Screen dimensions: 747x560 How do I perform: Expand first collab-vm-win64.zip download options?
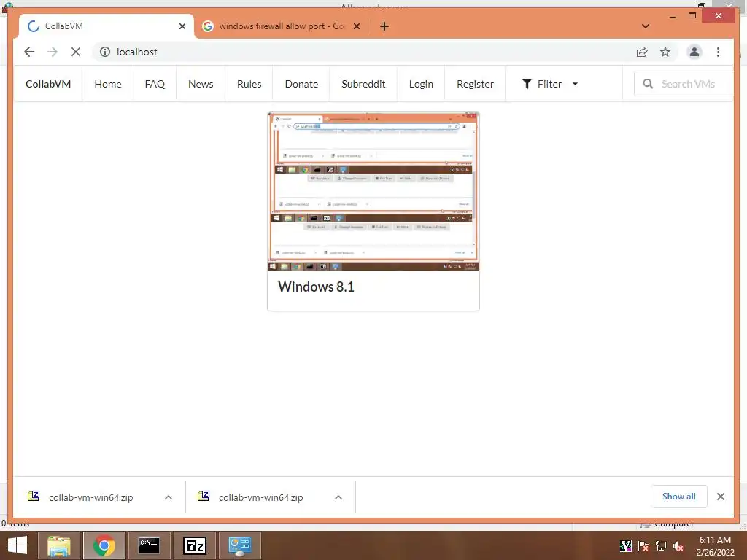pos(169,497)
